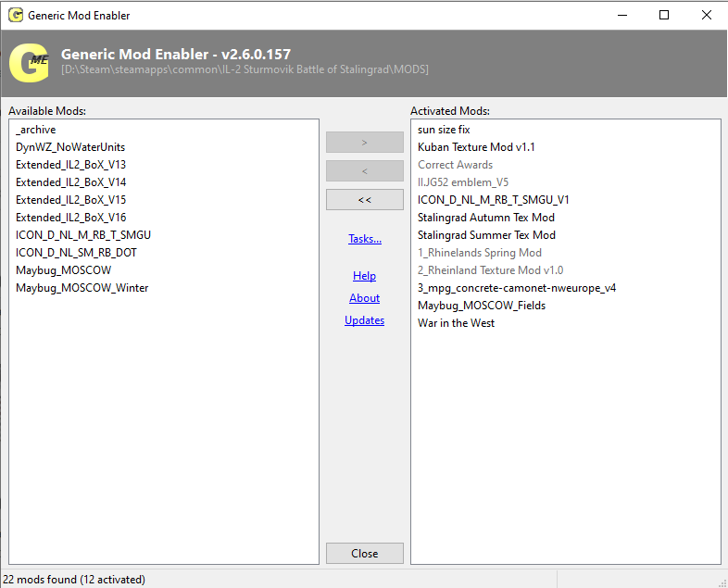
Task: Select ICON_D_NL_M_RB_T_SMGU_V1 activated mod
Action: coord(494,200)
